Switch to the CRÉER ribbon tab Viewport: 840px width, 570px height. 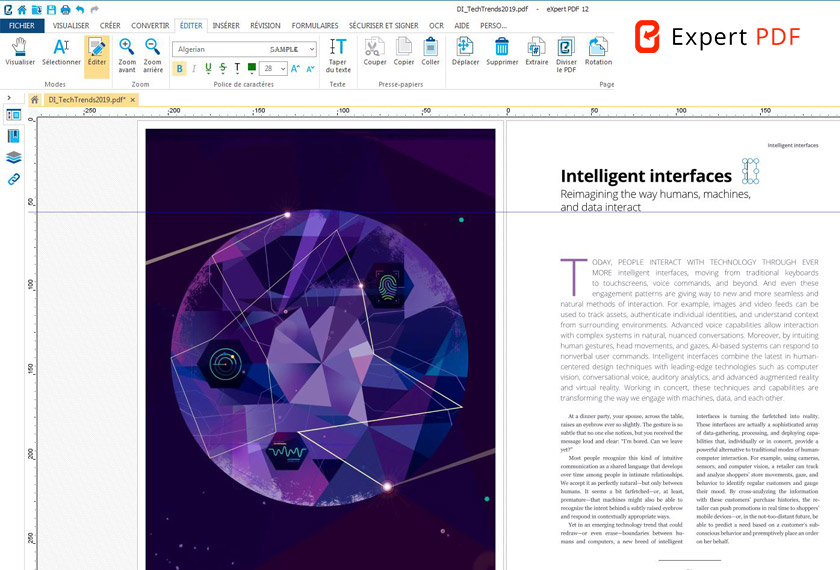pyautogui.click(x=110, y=26)
